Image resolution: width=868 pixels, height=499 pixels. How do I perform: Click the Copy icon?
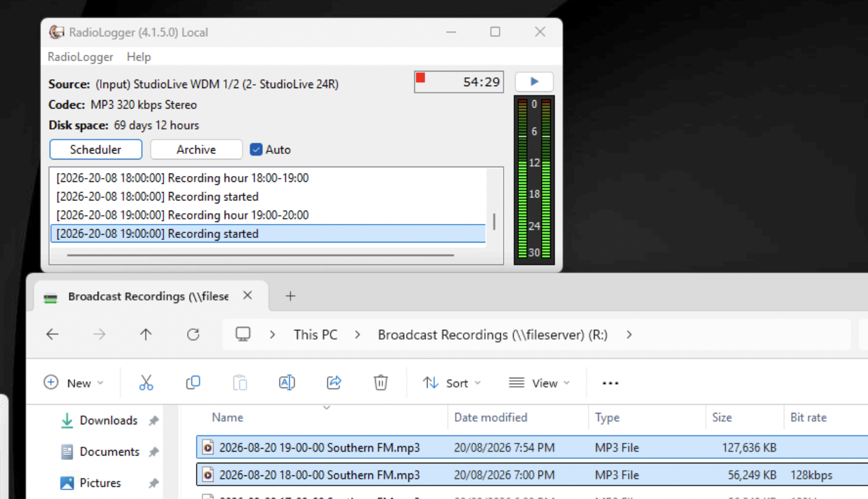click(193, 382)
